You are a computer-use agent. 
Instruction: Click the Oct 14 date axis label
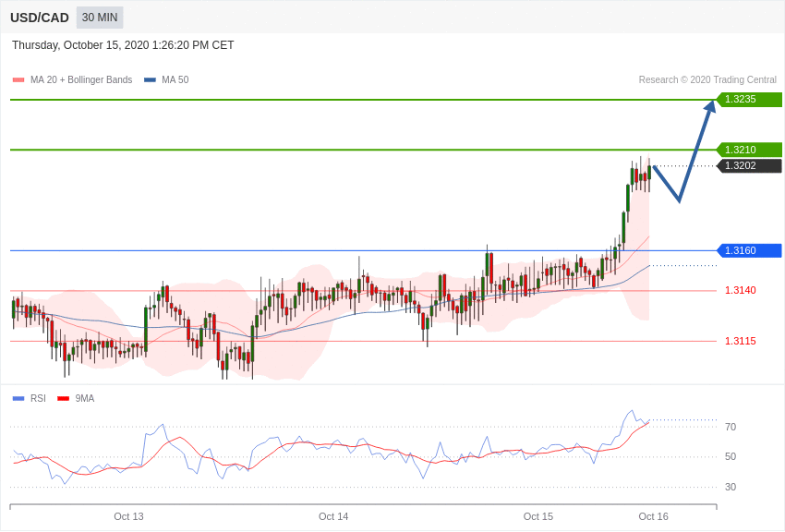[x=333, y=516]
